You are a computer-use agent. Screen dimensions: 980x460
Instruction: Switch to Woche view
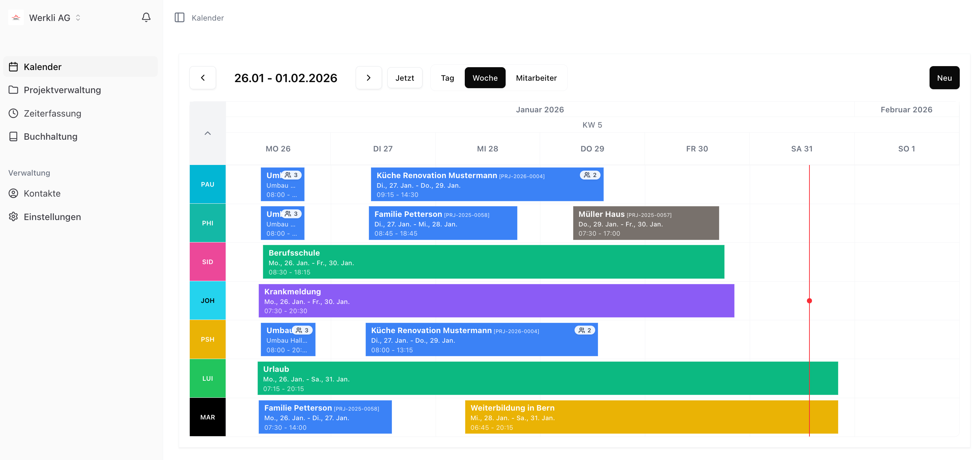coord(485,77)
